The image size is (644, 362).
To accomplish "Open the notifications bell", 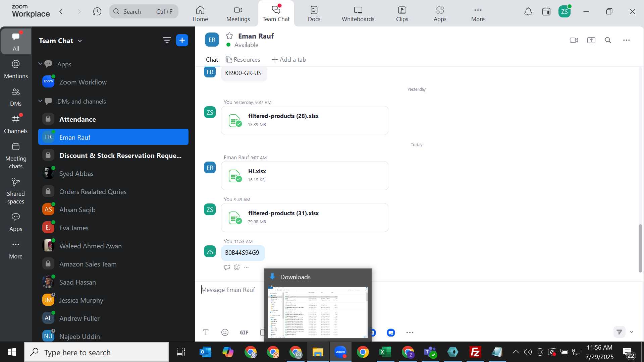I will click(528, 12).
